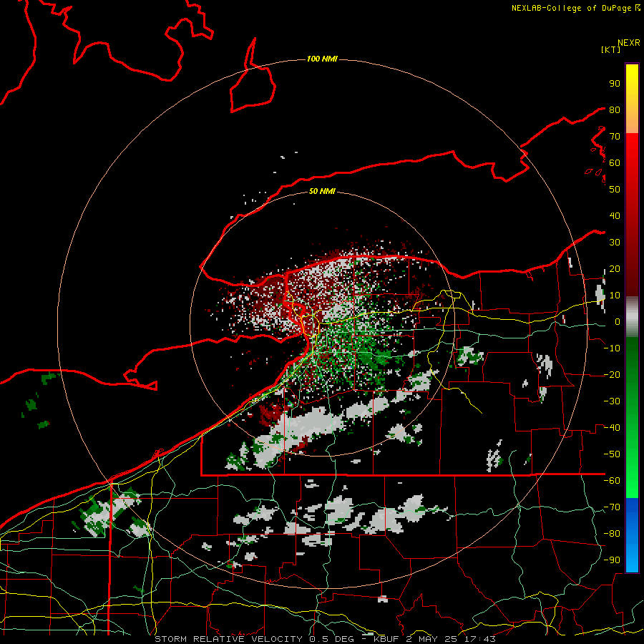
Task: Click the 50 value on velocity scale
Action: pos(615,190)
